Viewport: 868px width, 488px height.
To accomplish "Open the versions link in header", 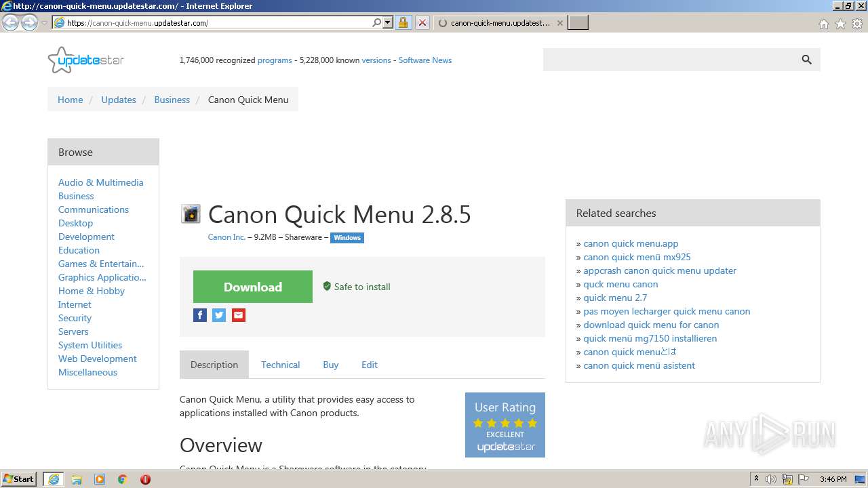I will [x=376, y=60].
